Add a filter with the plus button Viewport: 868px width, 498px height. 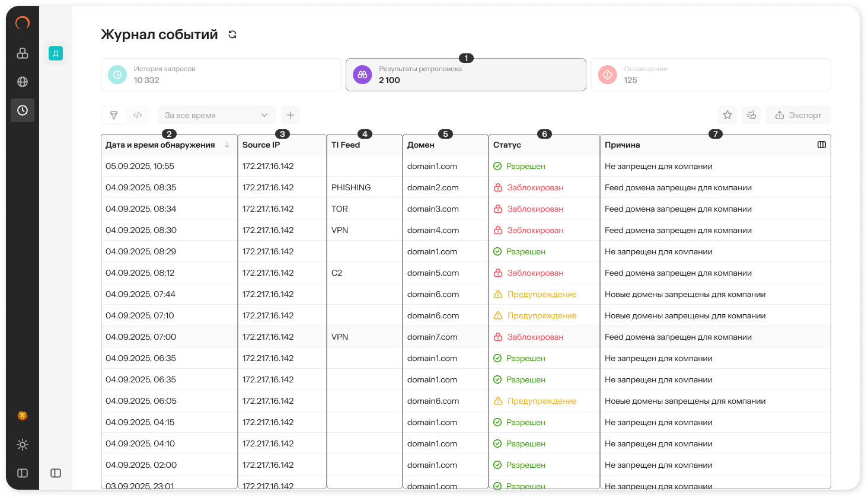291,115
